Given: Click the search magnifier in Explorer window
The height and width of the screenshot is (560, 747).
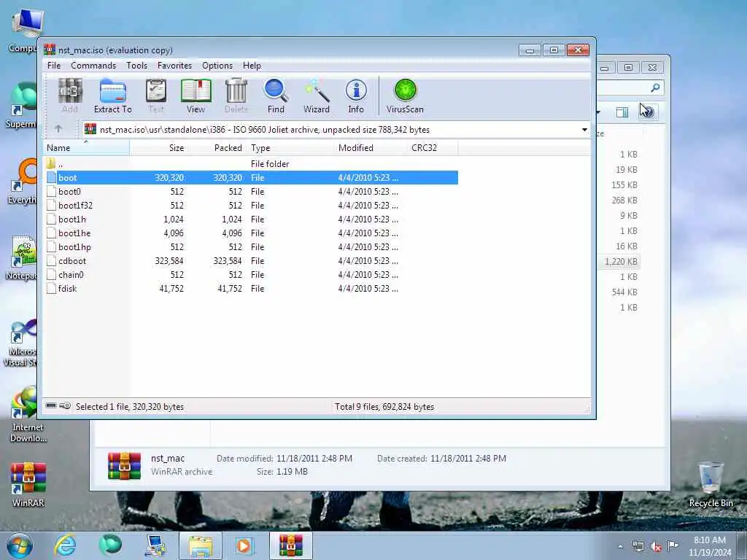Looking at the screenshot, I should coord(656,87).
